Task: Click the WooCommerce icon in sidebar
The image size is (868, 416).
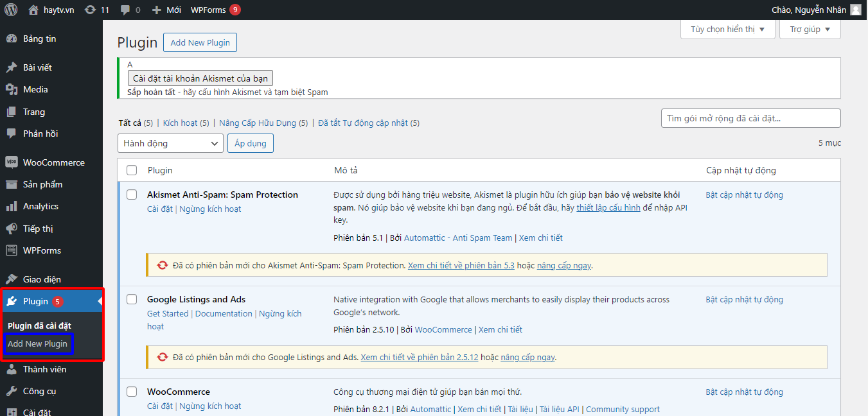Action: click(x=12, y=162)
